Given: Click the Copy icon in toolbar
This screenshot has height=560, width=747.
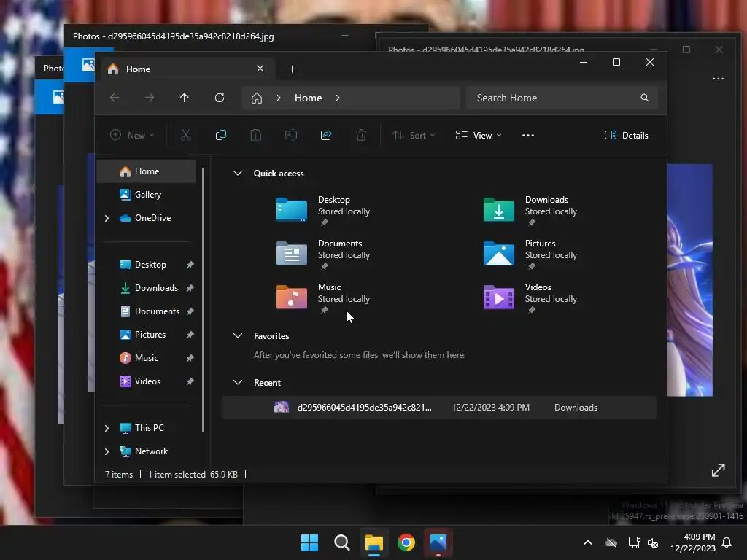Looking at the screenshot, I should (220, 135).
